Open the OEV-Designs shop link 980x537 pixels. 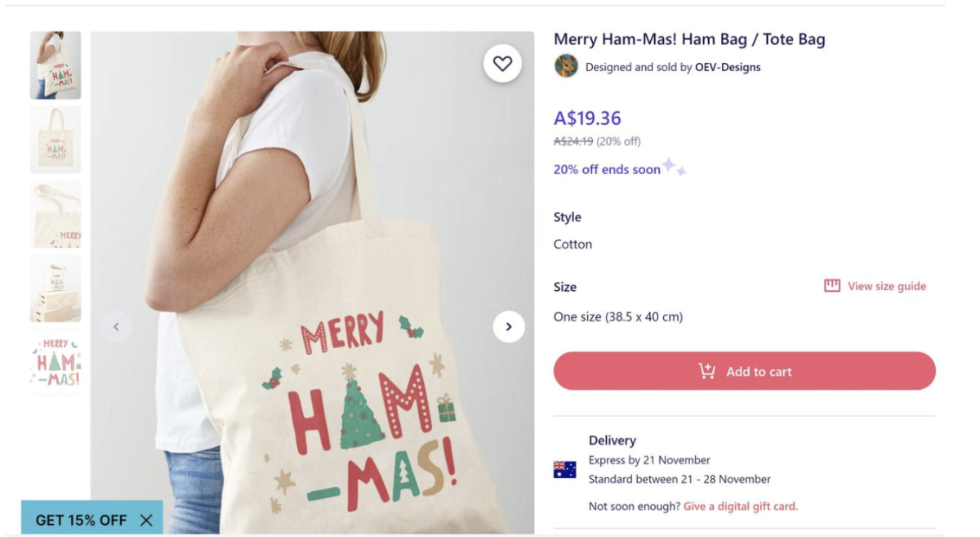coord(728,67)
